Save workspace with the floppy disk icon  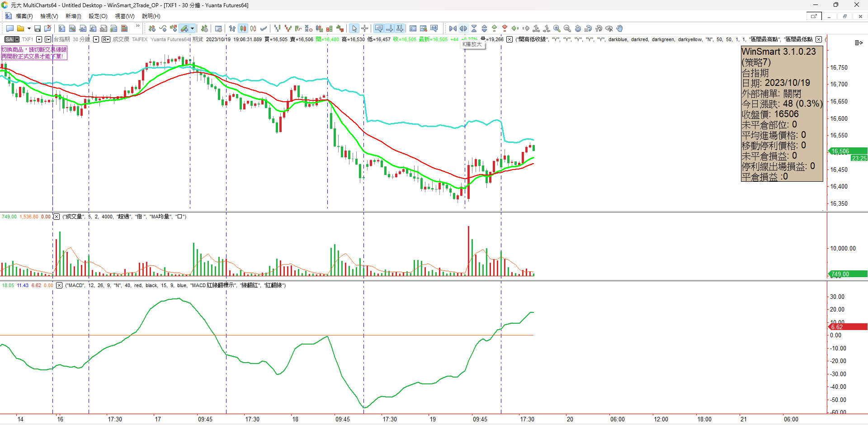38,28
